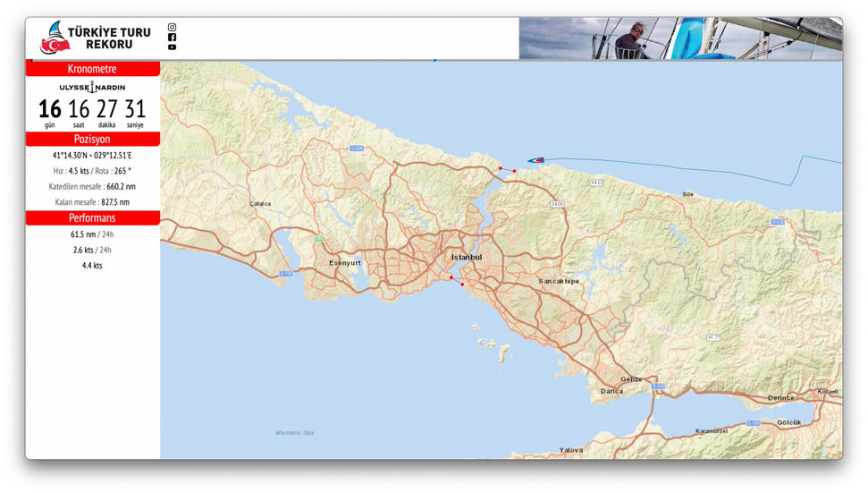Click the Istanbul label on the map

[467, 257]
